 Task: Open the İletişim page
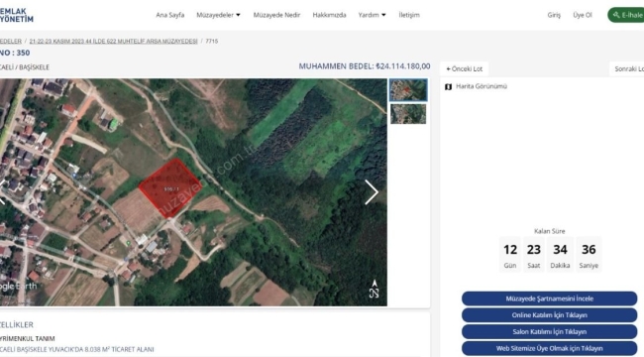(x=409, y=15)
